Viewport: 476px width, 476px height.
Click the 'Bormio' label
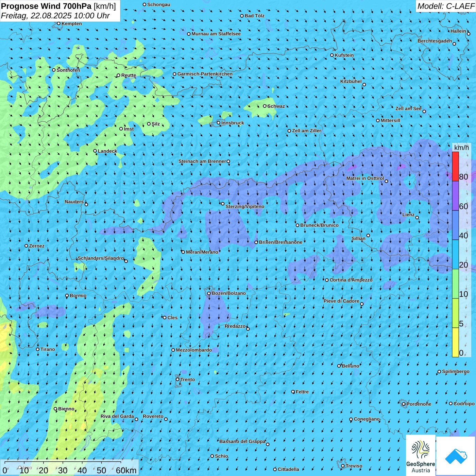pyautogui.click(x=78, y=295)
